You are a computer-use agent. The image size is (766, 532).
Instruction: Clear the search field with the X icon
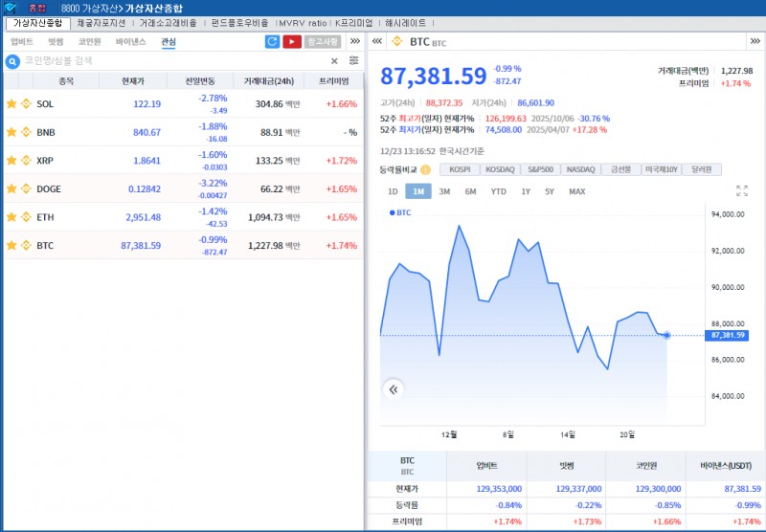click(334, 61)
